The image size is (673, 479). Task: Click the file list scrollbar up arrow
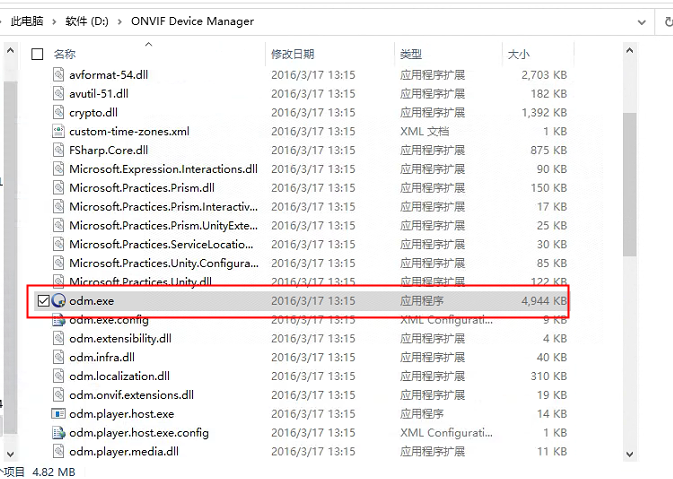click(630, 51)
